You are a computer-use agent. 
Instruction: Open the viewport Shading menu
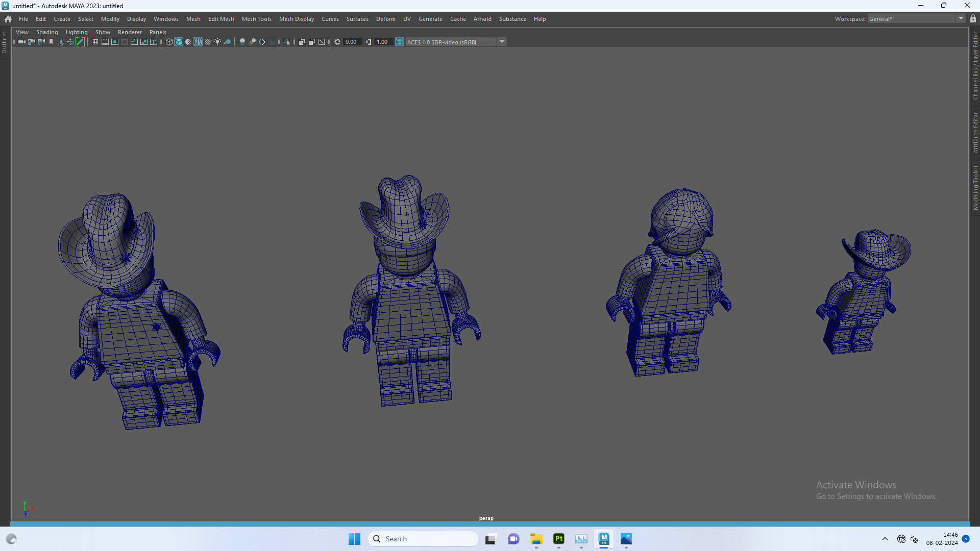click(47, 32)
